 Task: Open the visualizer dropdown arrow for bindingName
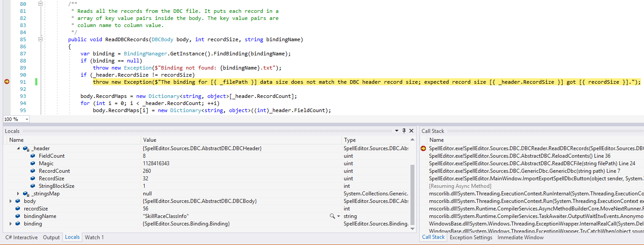pos(338,216)
